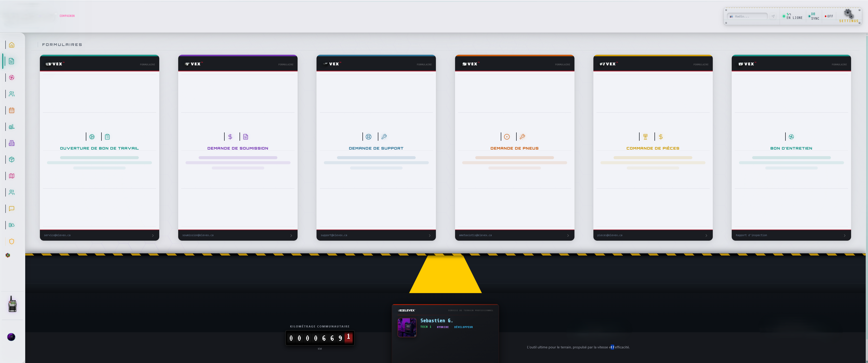
Task: Send the radio message with paper plane
Action: [773, 16]
